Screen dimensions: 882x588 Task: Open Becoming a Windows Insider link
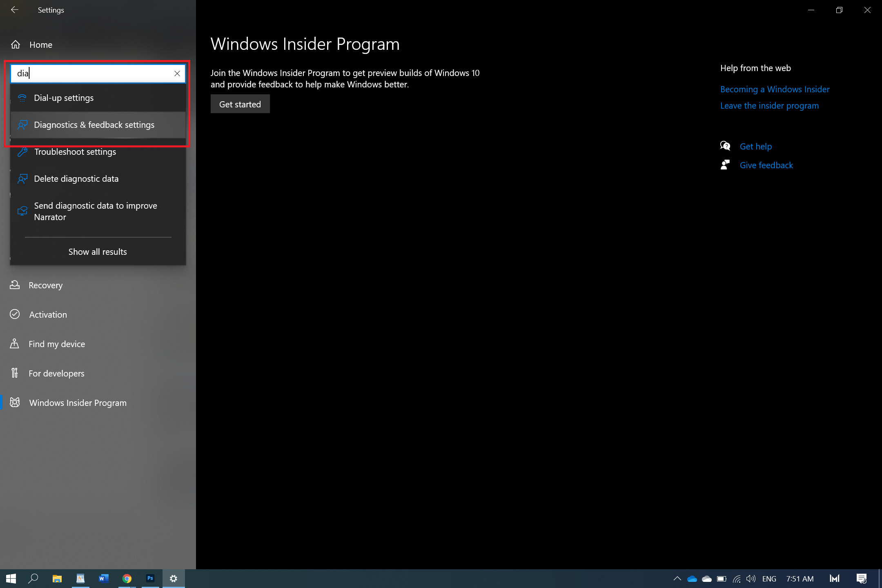775,89
